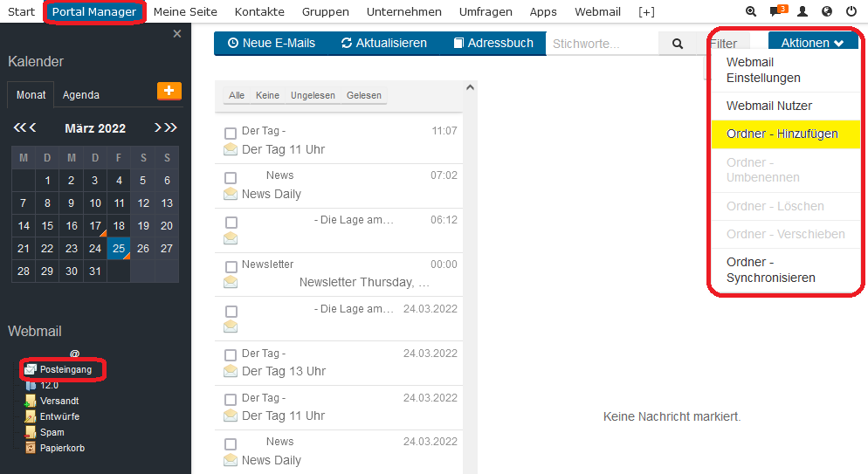868x474 pixels.
Task: Choose Ordner - Synchronisieren
Action: (785, 270)
